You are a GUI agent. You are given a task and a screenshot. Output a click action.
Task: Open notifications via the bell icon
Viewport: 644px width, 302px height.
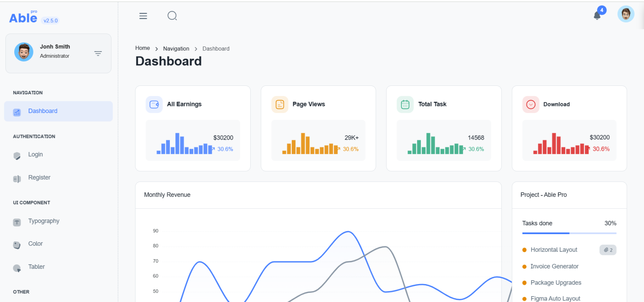coord(597,15)
